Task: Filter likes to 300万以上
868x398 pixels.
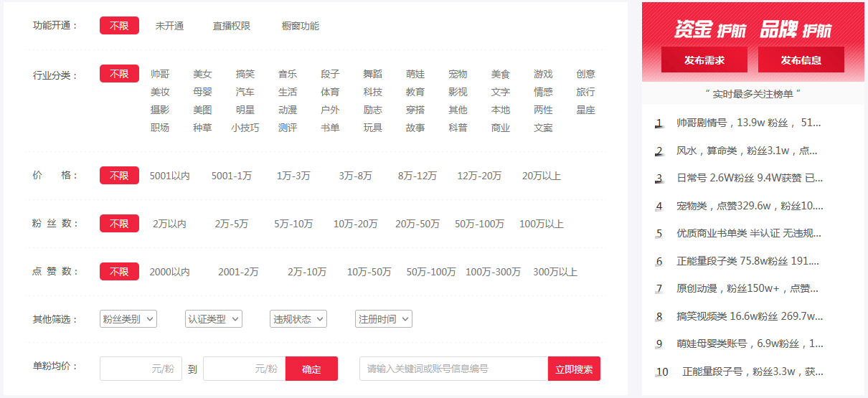Action: point(555,272)
